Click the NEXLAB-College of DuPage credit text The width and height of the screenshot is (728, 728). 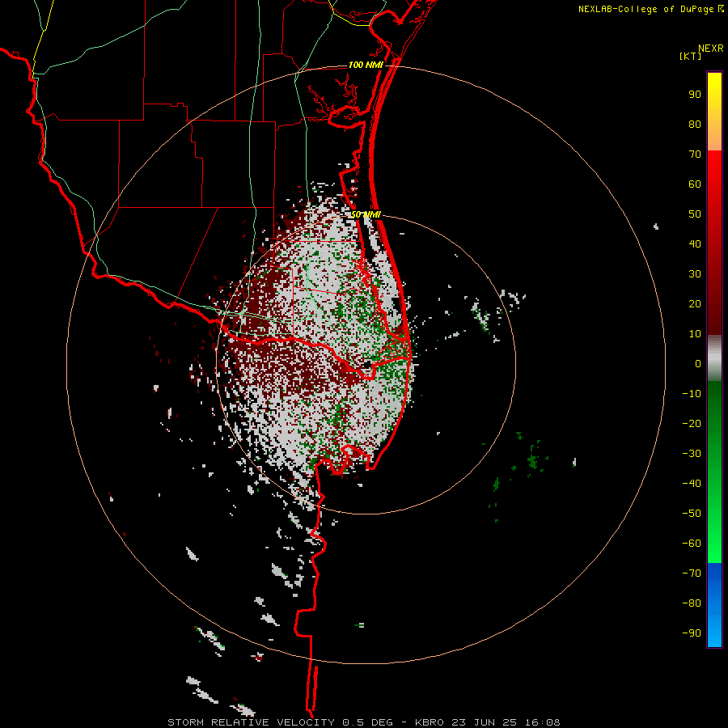645,9
